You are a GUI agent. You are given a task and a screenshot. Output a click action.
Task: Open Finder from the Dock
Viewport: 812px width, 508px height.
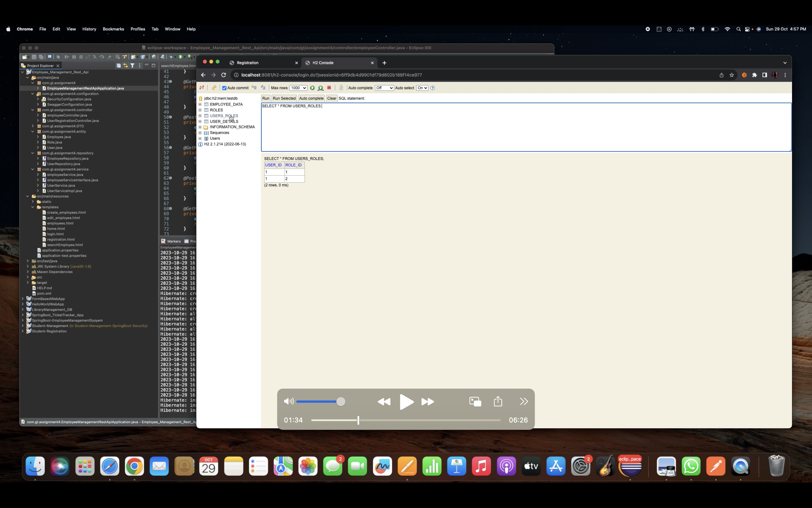pyautogui.click(x=35, y=466)
